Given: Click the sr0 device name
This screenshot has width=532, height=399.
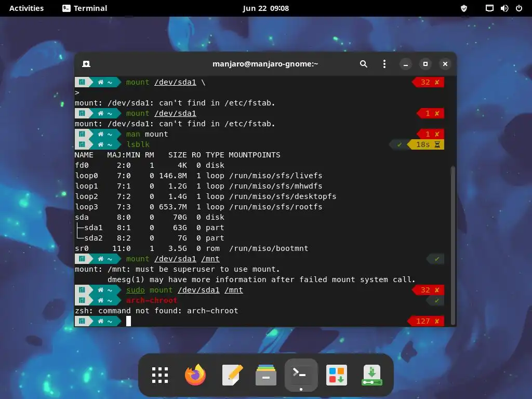Looking at the screenshot, I should [82, 248].
